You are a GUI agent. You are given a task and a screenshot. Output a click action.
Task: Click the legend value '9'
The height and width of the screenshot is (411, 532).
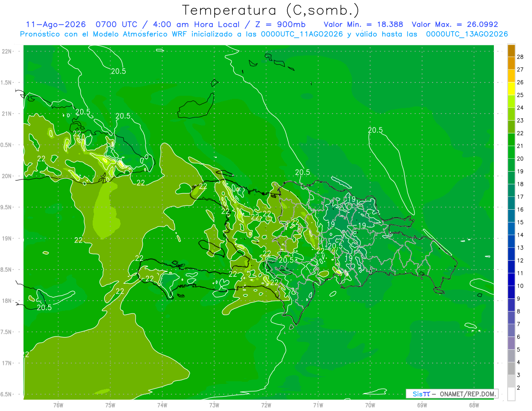tap(519, 299)
